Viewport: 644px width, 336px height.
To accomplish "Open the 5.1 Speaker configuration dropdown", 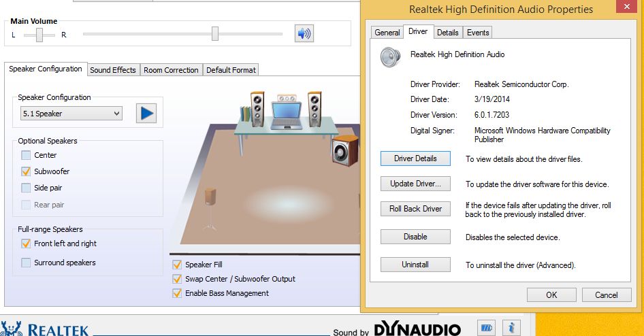I will 71,114.
